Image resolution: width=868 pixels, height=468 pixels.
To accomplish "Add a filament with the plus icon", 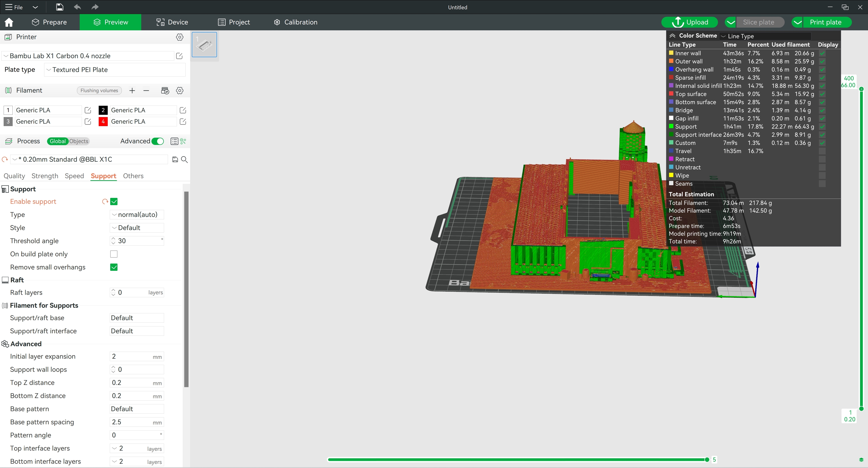I will [x=132, y=91].
